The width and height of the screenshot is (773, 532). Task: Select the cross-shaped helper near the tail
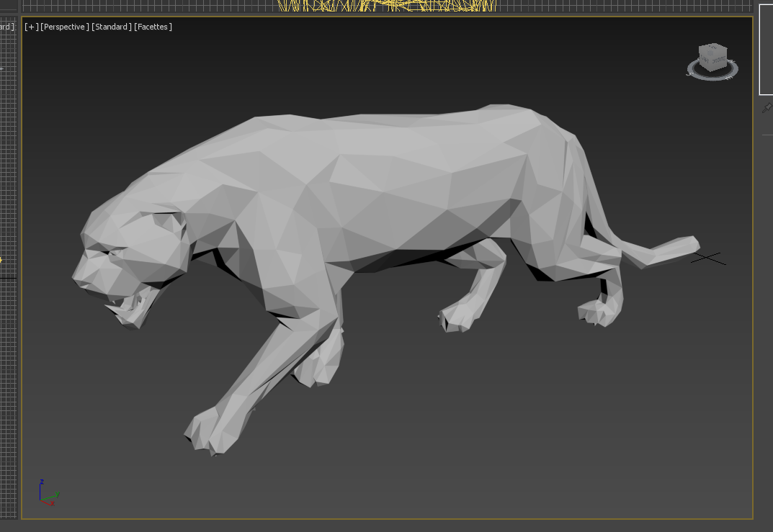708,257
